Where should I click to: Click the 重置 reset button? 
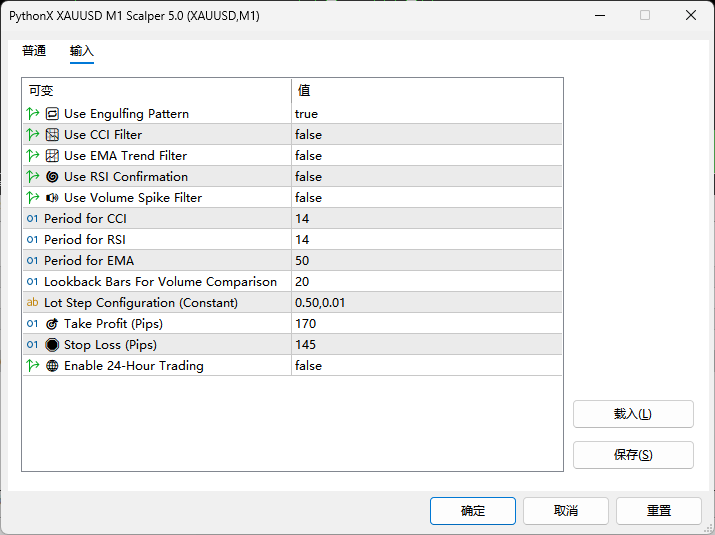point(658,511)
